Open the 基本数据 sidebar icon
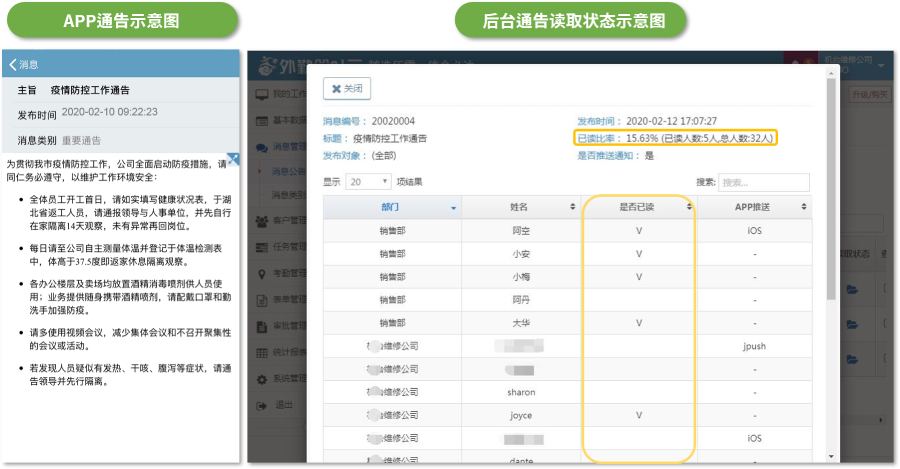 click(262, 121)
